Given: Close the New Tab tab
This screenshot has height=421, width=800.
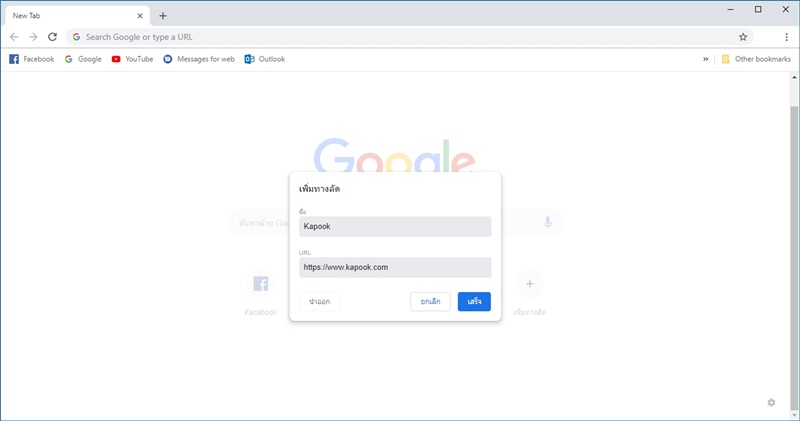Looking at the screenshot, I should tap(140, 16).
